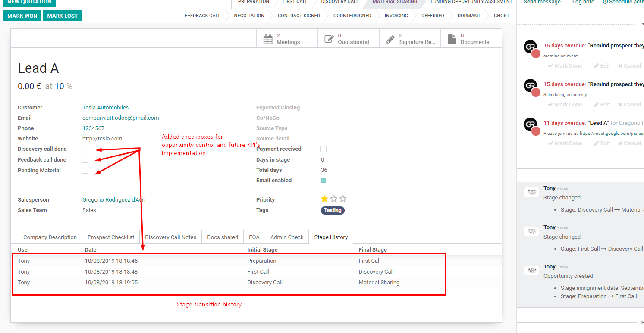
Task: Set priority to the third star
Action: [343, 199]
